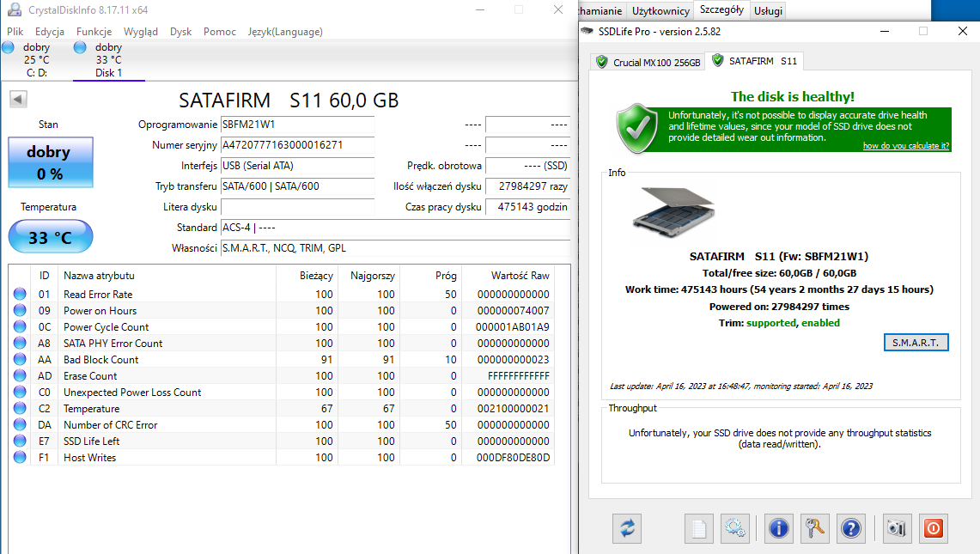Image resolution: width=980 pixels, height=554 pixels.
Task: Select the C: D: disk at 25 °C
Action: tap(36, 60)
